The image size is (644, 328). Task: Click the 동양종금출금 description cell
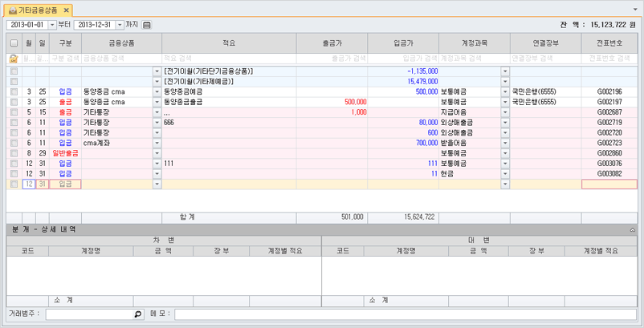click(x=229, y=102)
